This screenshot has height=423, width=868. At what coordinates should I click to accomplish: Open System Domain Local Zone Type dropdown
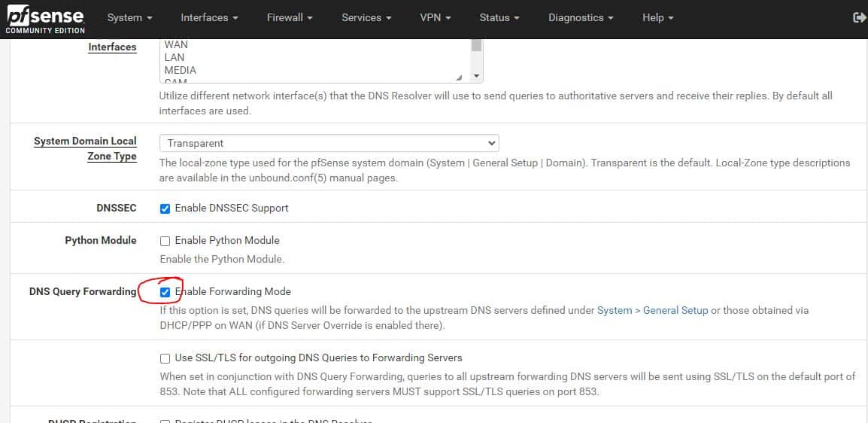329,143
